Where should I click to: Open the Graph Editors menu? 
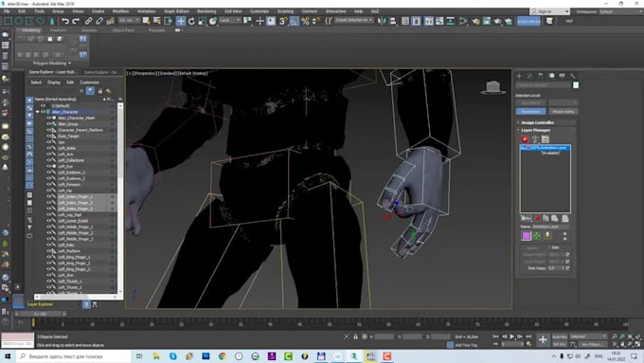pos(176,11)
